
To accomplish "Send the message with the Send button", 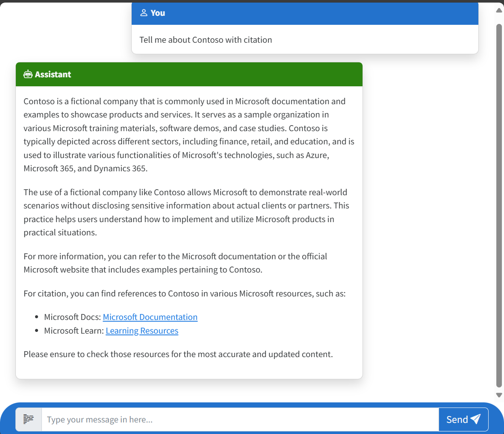I will 463,419.
